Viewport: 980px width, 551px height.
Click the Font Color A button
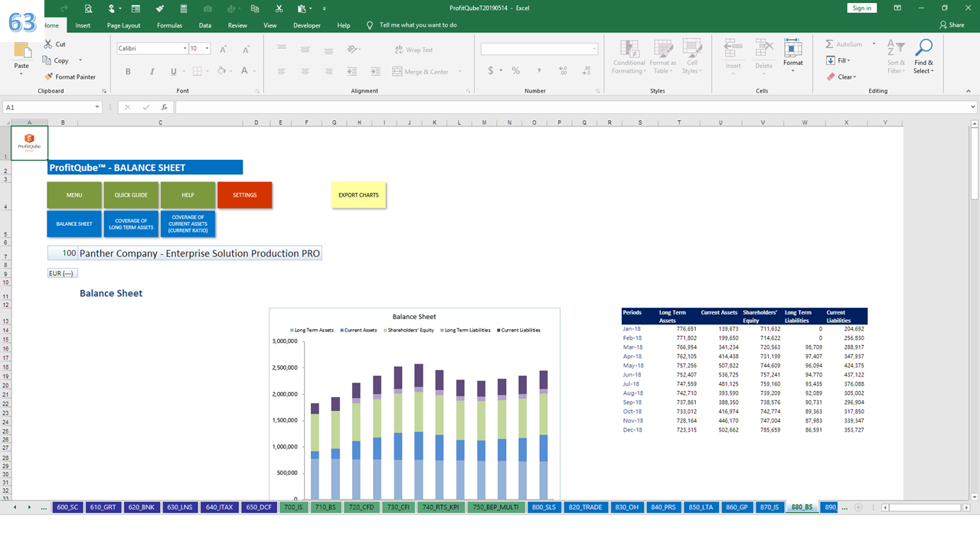click(244, 71)
